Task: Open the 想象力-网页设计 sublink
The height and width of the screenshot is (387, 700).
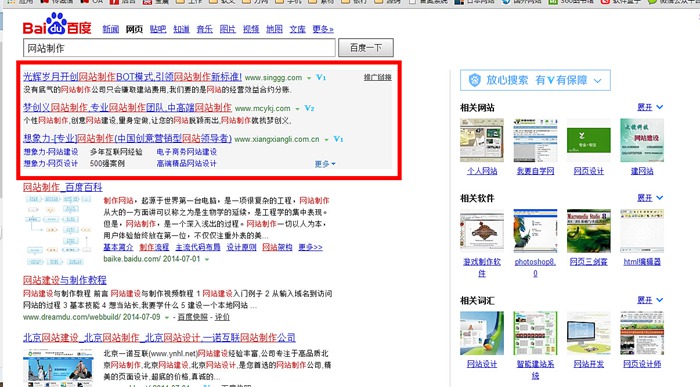Action: (51, 163)
